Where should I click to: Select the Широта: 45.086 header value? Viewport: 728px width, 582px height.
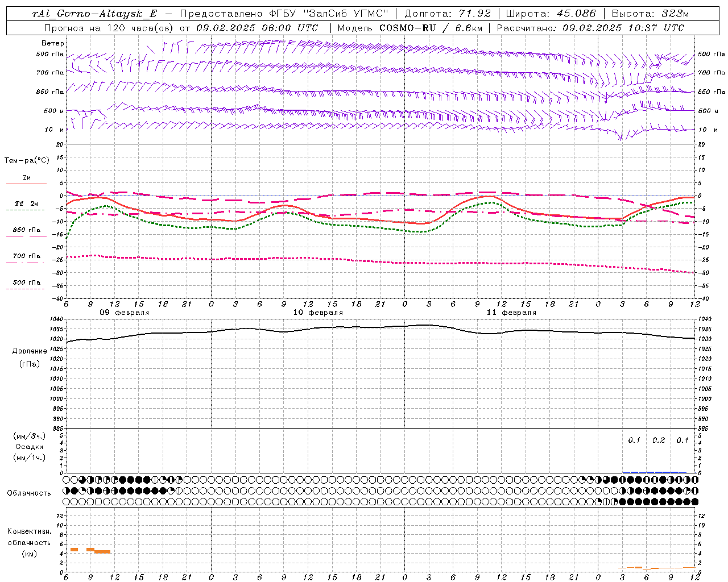click(x=551, y=14)
